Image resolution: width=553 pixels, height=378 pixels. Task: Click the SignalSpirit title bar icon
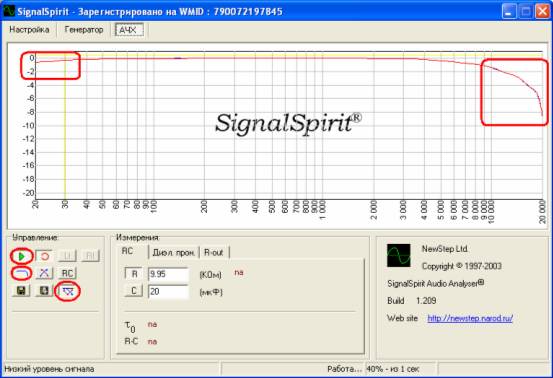coord(9,11)
